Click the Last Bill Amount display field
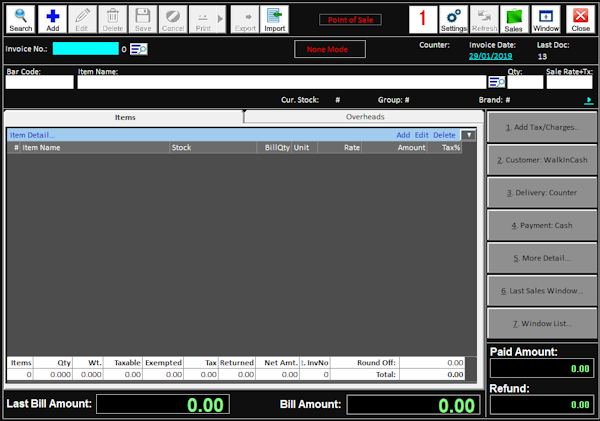 click(x=163, y=404)
